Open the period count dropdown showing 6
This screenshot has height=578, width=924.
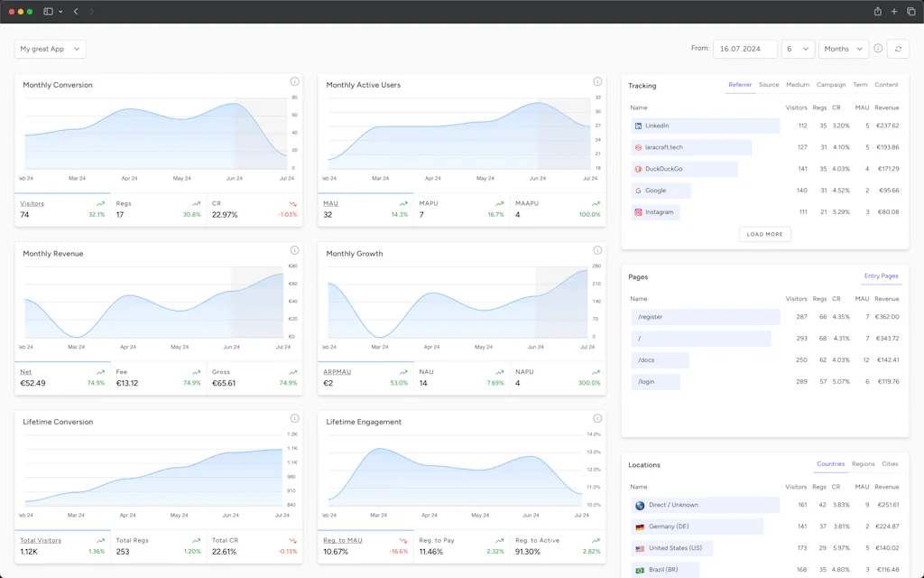click(x=798, y=49)
